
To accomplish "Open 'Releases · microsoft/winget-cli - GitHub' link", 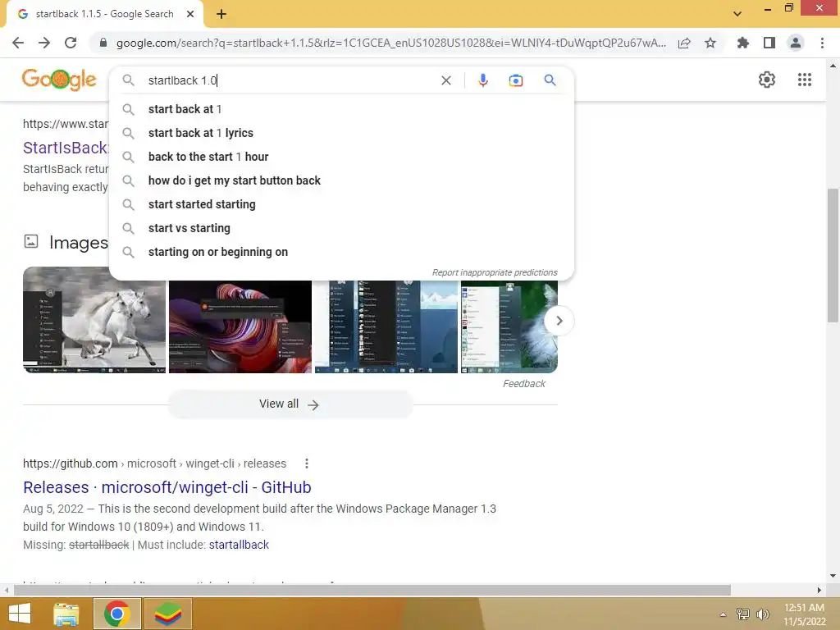I will tap(167, 487).
